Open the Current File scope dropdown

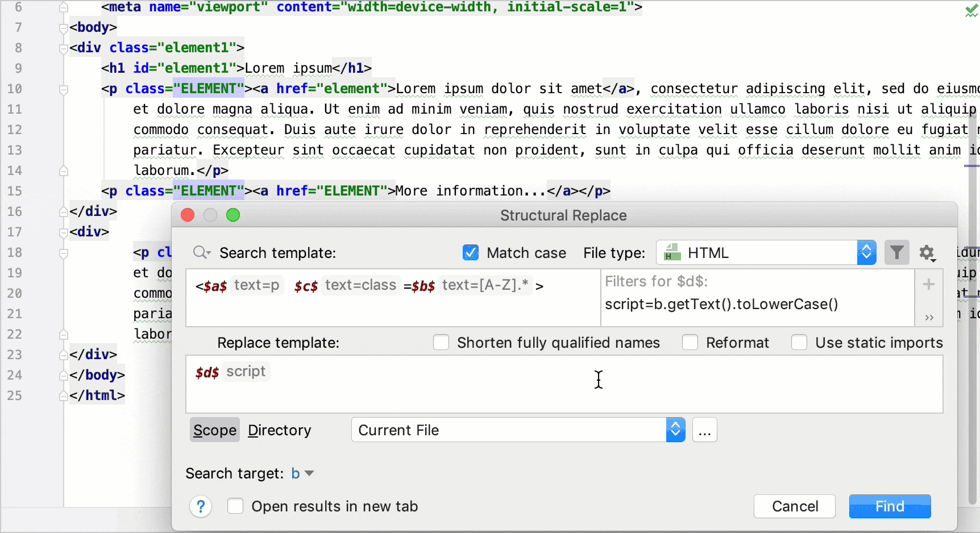518,430
